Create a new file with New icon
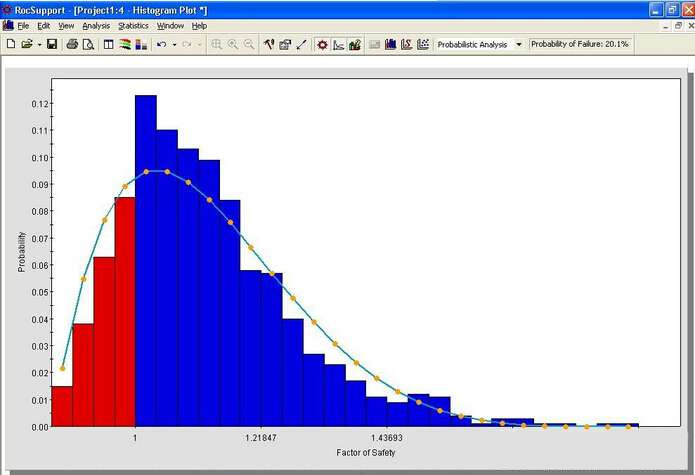 11,44
